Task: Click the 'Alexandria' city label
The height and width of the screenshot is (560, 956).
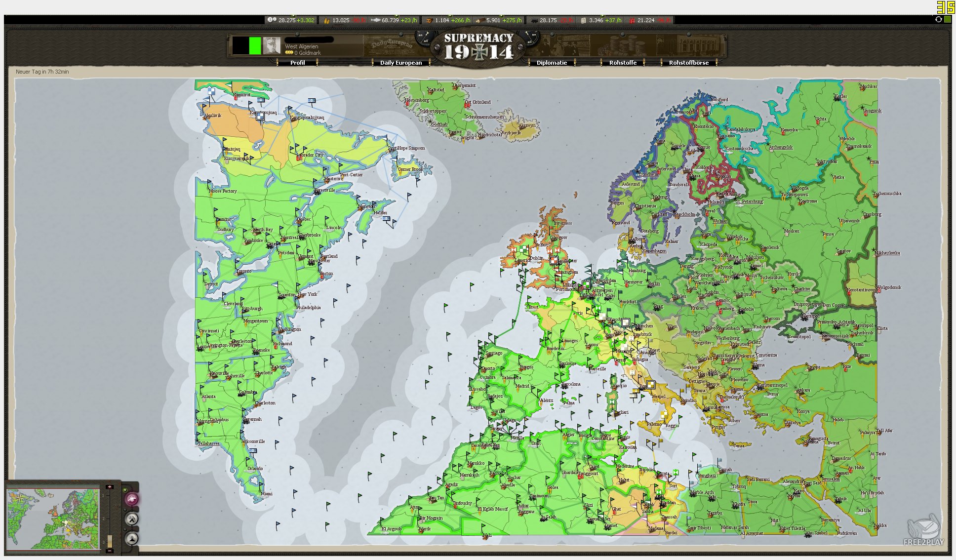Action: click(793, 481)
